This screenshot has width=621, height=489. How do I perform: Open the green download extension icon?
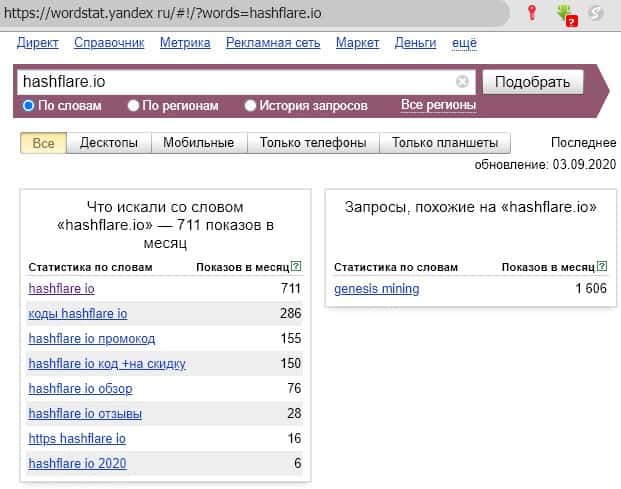[x=567, y=15]
